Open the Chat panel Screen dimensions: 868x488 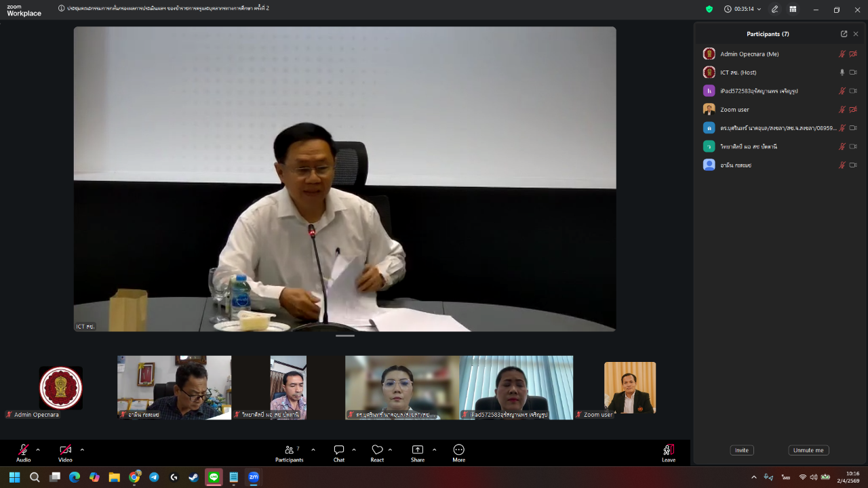[x=339, y=453]
